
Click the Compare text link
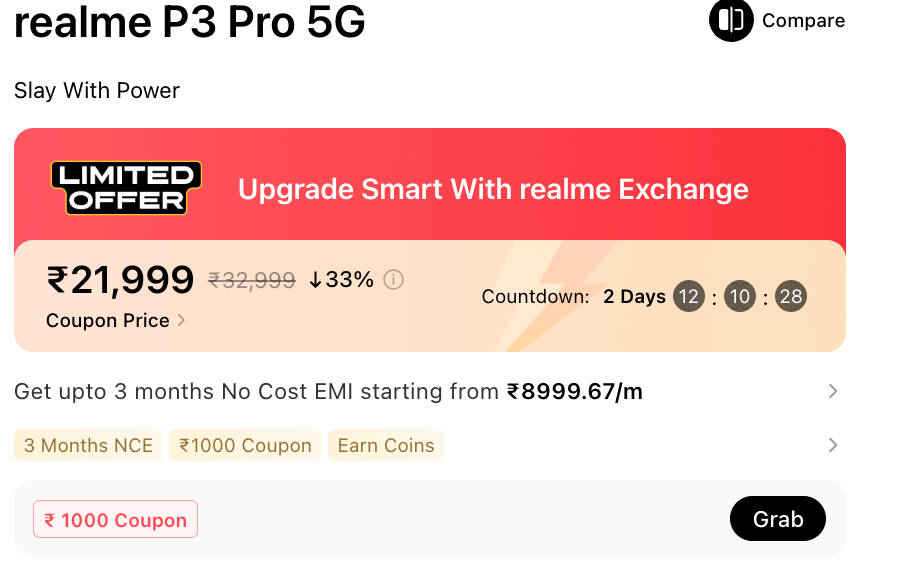pos(803,21)
